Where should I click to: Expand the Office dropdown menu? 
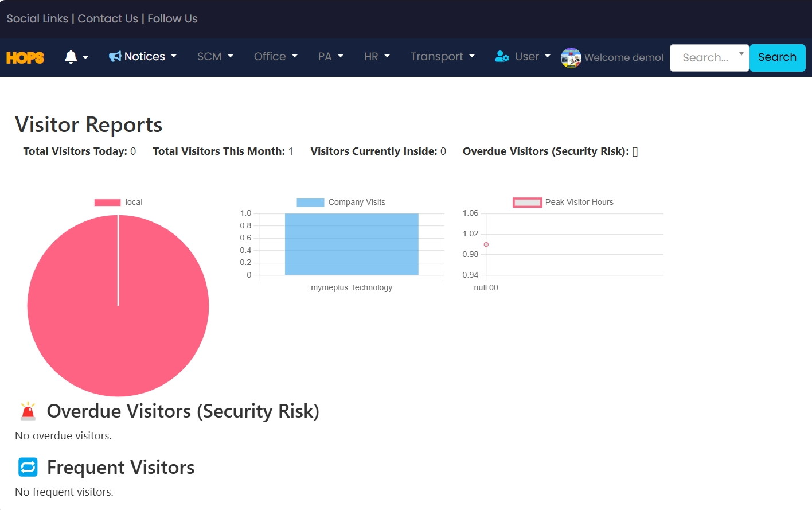pos(275,56)
